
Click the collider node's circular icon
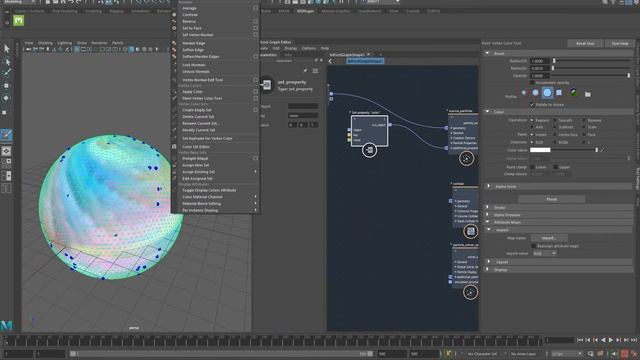pyautogui.click(x=470, y=231)
